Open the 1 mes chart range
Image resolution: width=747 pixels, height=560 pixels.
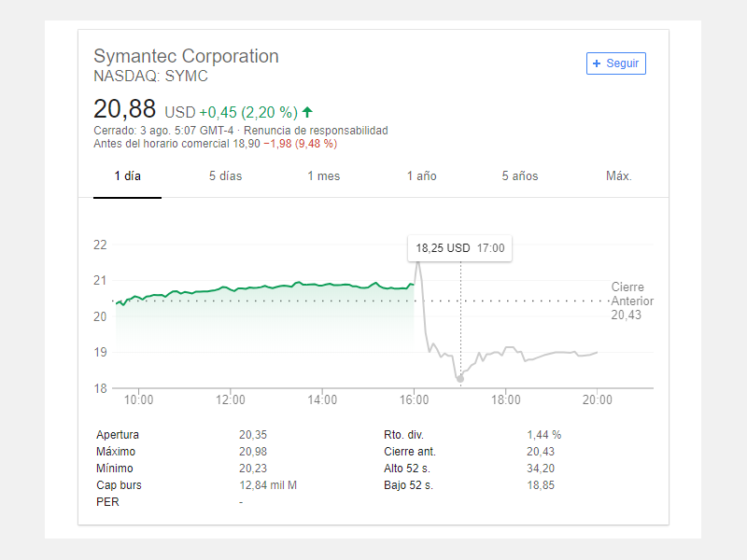coord(324,176)
